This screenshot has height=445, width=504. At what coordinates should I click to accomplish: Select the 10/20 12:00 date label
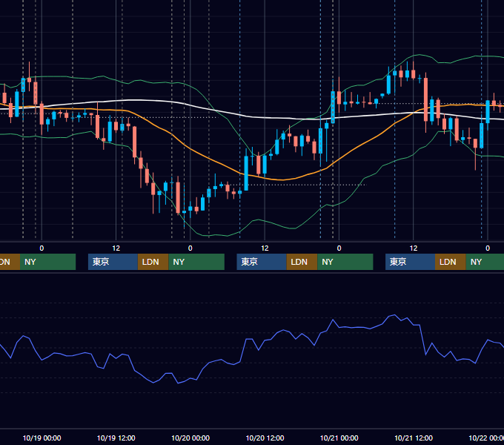pos(265,438)
